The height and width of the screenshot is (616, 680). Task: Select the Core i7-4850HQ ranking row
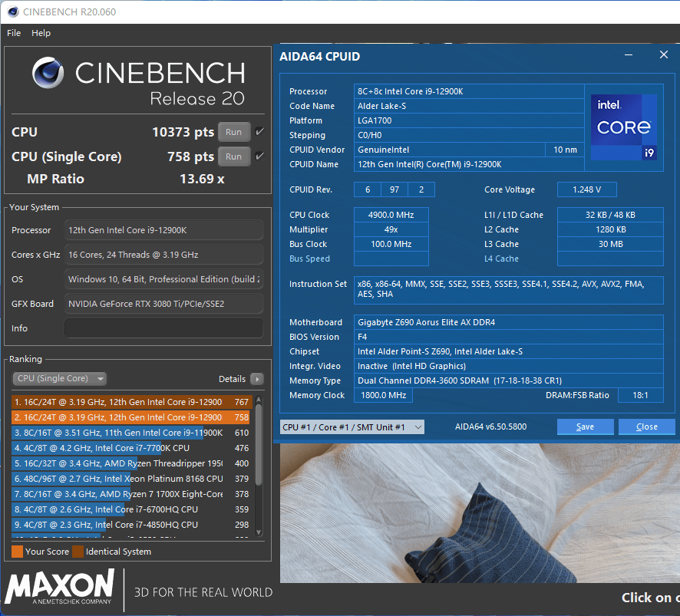click(x=131, y=525)
